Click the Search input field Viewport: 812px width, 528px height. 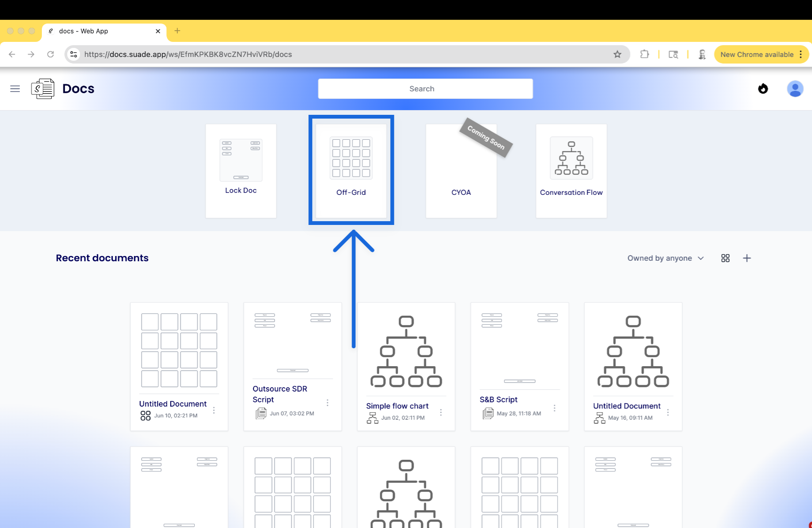(x=426, y=88)
